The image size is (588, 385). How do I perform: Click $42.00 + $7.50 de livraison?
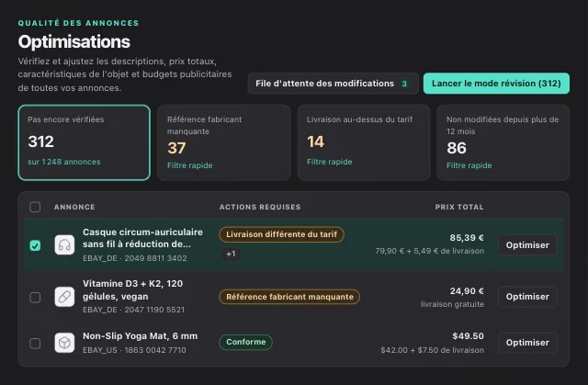pyautogui.click(x=432, y=350)
